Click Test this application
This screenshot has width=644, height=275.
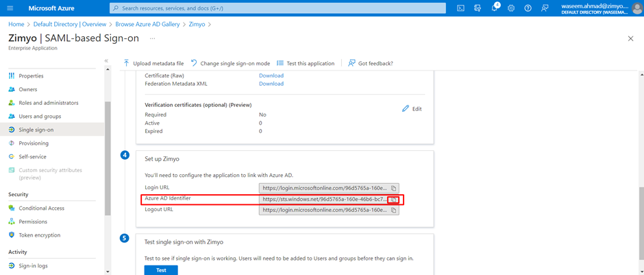(x=306, y=63)
